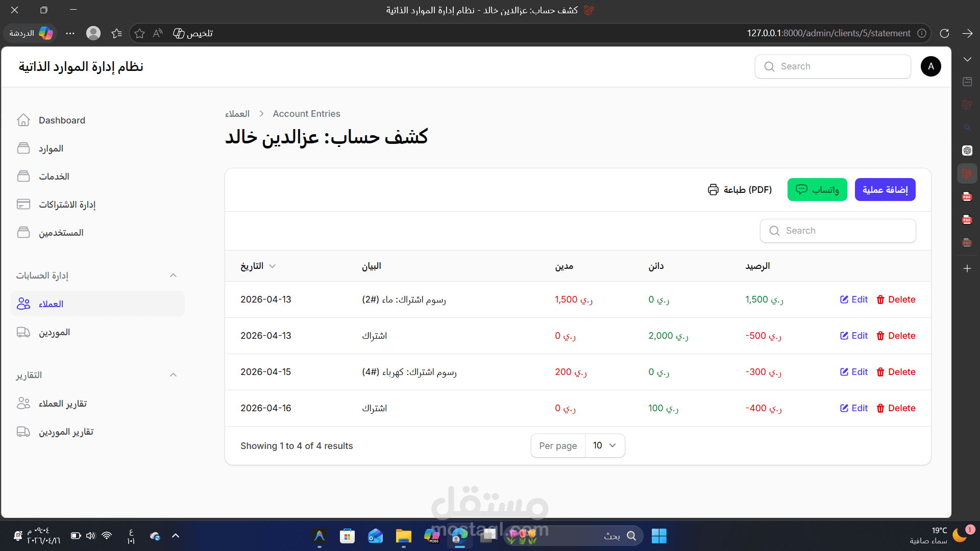Click the ChatGPT icon in browser sidebar
This screenshot has height=551, width=980.
[967, 151]
